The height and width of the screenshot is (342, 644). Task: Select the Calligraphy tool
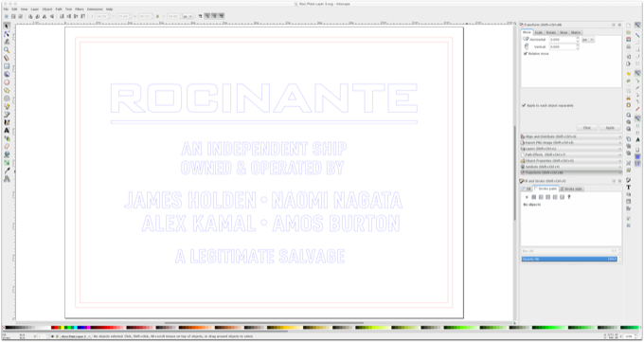[7, 122]
